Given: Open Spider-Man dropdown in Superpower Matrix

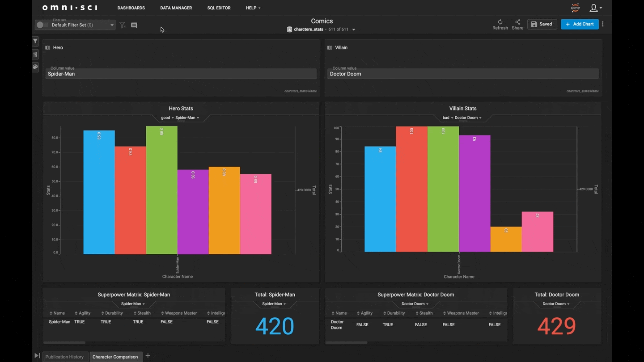Looking at the screenshot, I should 133,304.
